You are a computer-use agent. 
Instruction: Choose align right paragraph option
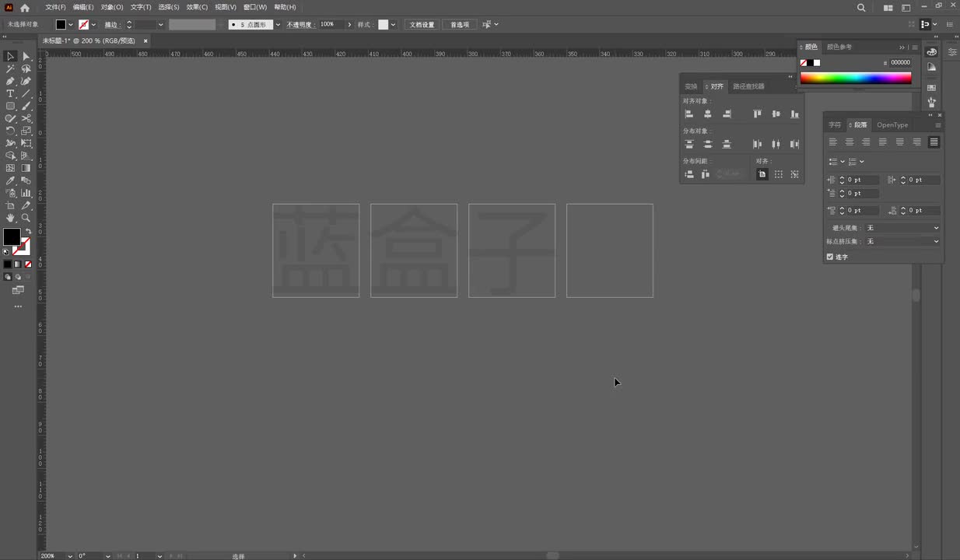pyautogui.click(x=866, y=142)
